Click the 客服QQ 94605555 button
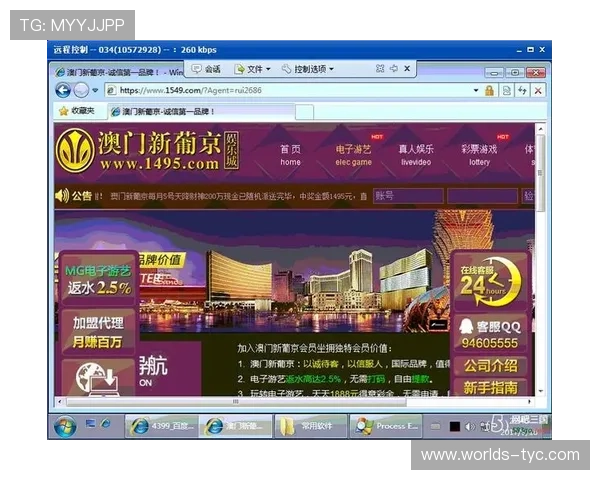This screenshot has width=600, height=480. point(490,335)
